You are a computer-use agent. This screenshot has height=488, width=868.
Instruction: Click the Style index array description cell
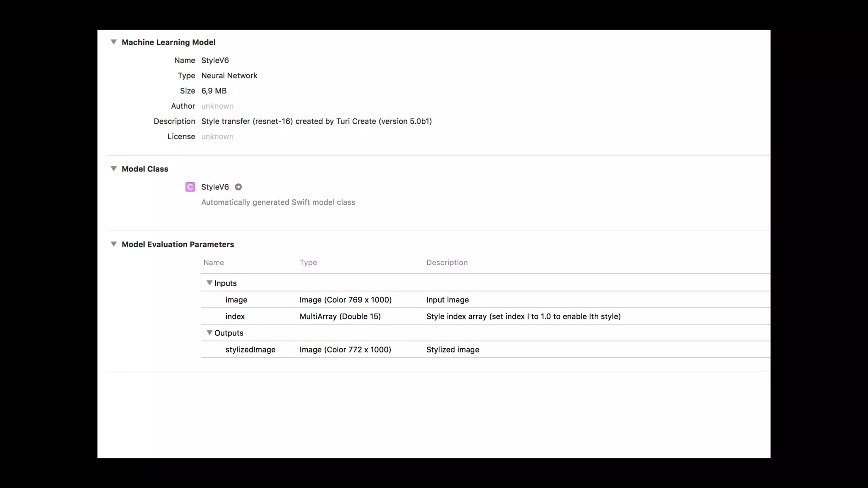(x=523, y=316)
